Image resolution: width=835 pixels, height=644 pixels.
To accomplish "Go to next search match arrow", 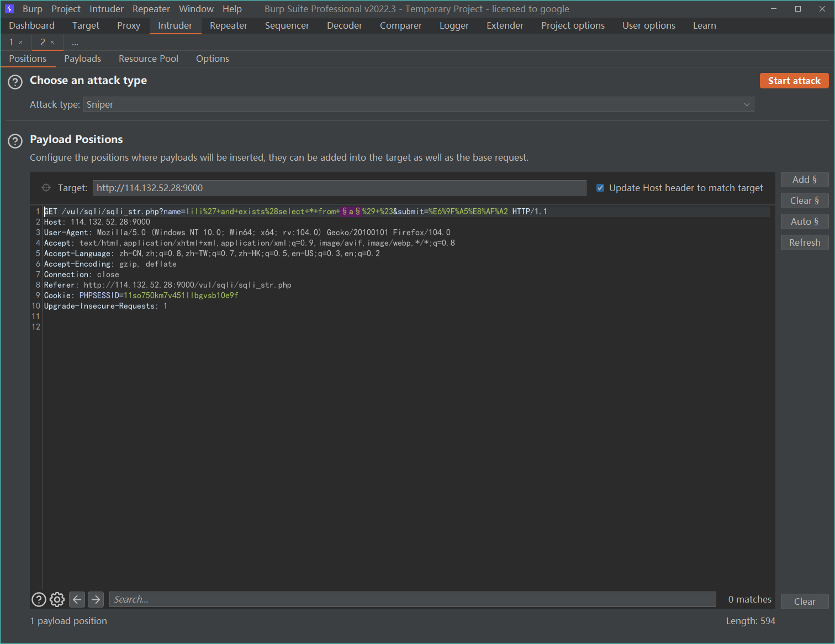I will click(96, 599).
